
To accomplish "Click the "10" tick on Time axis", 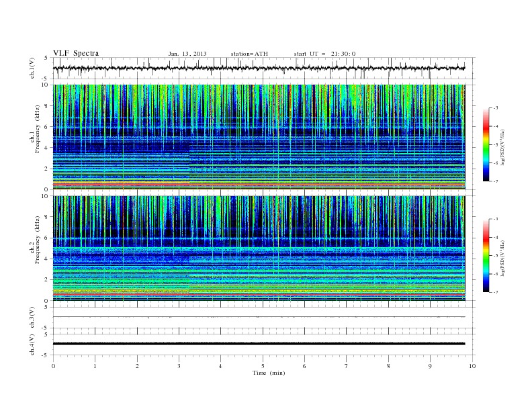I will [472, 366].
